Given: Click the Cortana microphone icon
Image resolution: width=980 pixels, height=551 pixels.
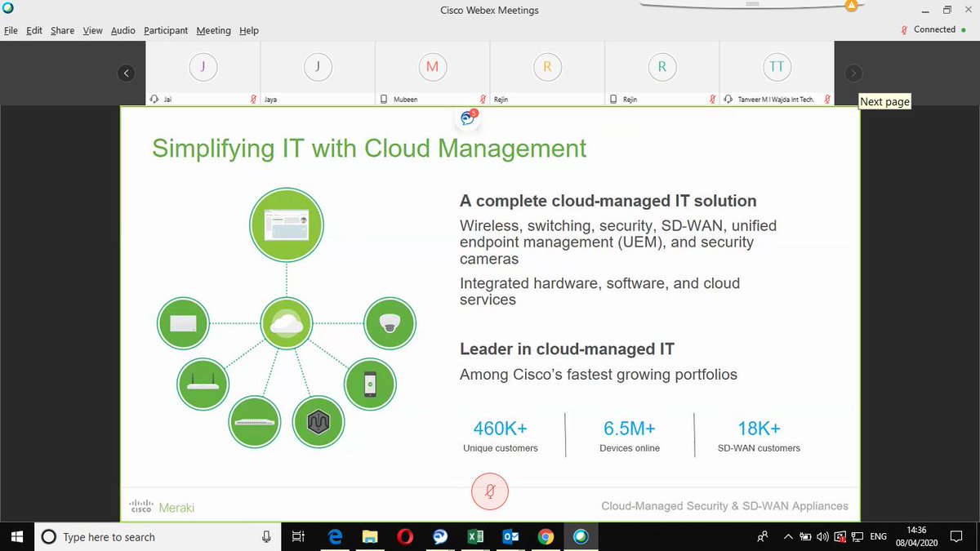Looking at the screenshot, I should [x=265, y=536].
